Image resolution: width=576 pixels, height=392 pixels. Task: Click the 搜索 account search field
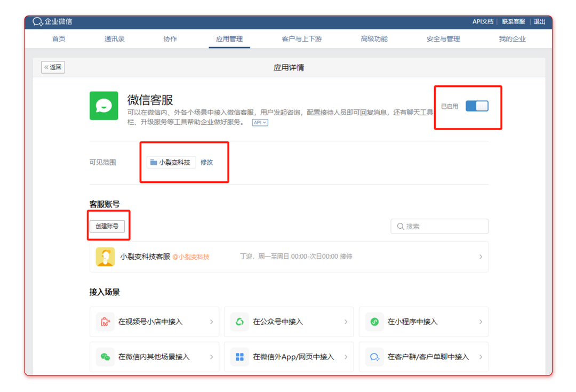click(x=439, y=226)
